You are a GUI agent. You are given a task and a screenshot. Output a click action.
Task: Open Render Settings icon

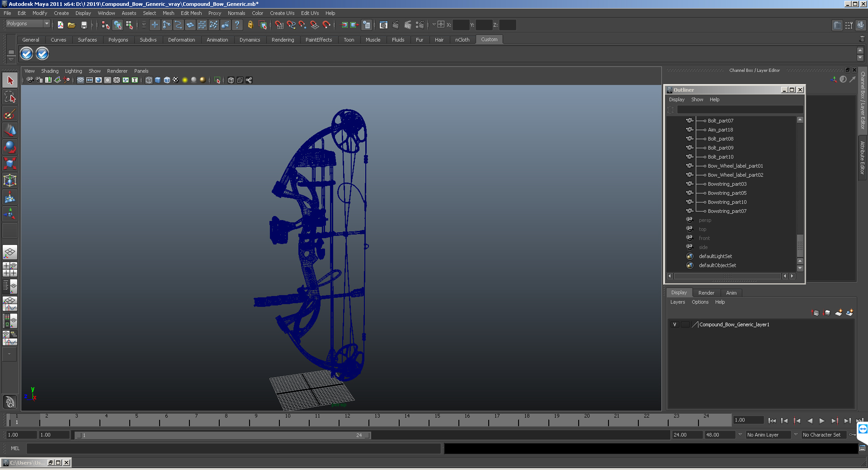point(420,25)
